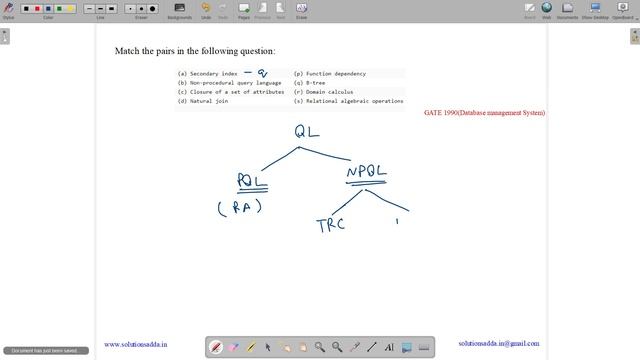Select the Zoom in tool
The height and width of the screenshot is (360, 640).
click(320, 347)
